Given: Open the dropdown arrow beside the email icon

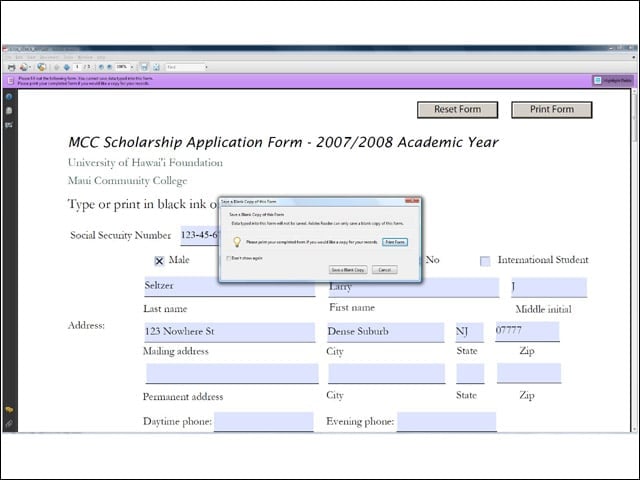Looking at the screenshot, I should coord(30,67).
